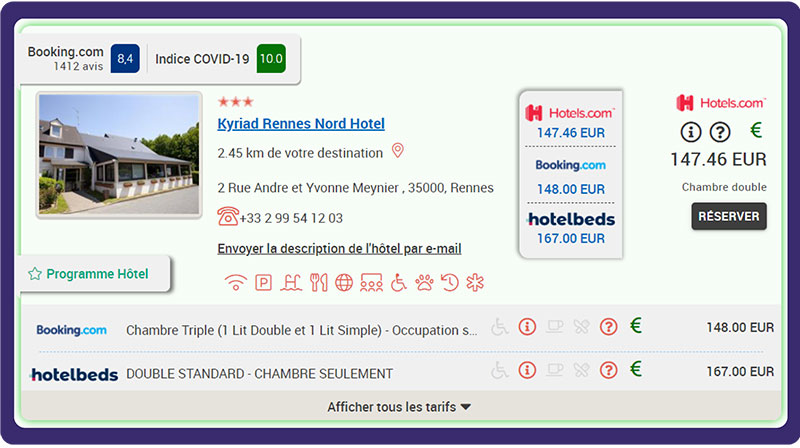800x448 pixels.
Task: Click the Programme Hôtel star icon
Action: click(x=35, y=274)
